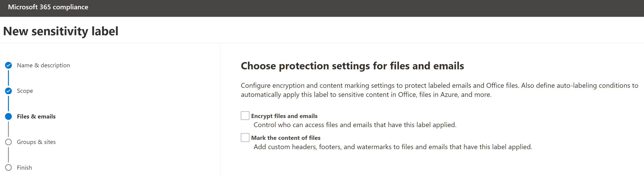This screenshot has height=176, width=644.
Task: Select the Files & emails step circle
Action: (8, 116)
